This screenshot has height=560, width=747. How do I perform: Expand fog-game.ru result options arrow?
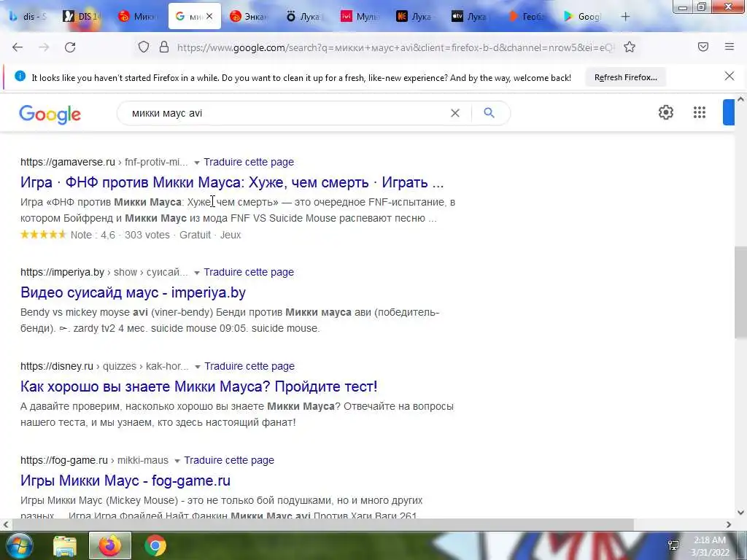177,461
